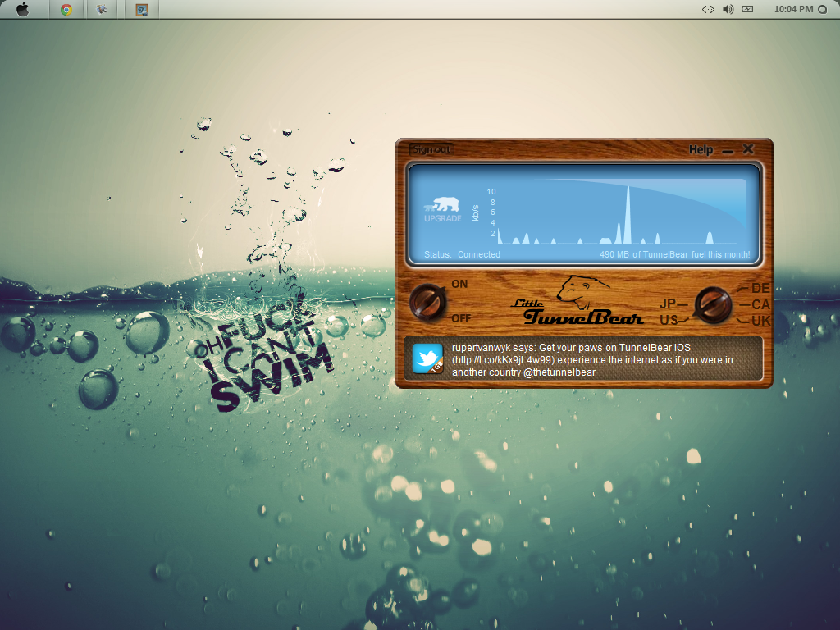Minimize the TunnelBear window
840x630 pixels.
[728, 152]
